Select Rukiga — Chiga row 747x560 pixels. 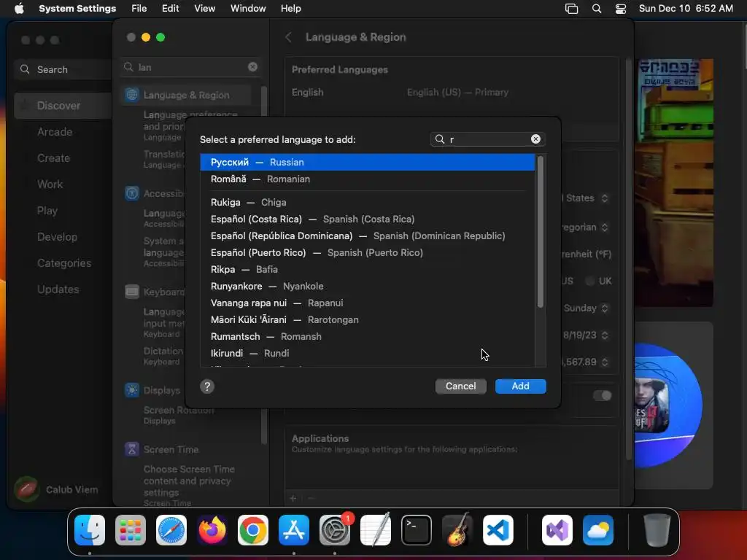pyautogui.click(x=368, y=203)
